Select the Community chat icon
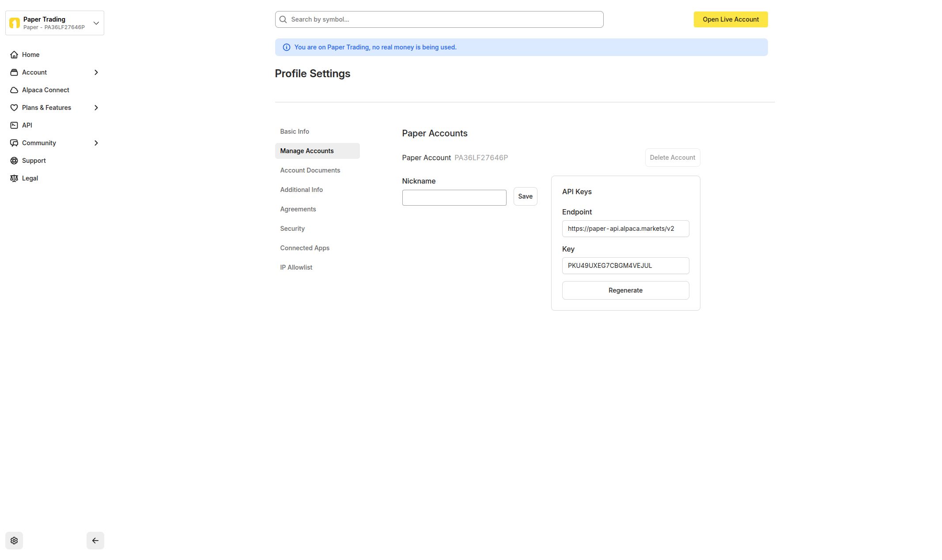942x560 pixels. (14, 143)
